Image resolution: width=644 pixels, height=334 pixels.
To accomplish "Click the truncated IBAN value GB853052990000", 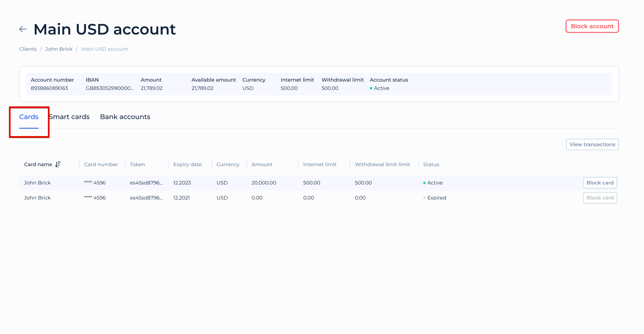I will [x=109, y=88].
